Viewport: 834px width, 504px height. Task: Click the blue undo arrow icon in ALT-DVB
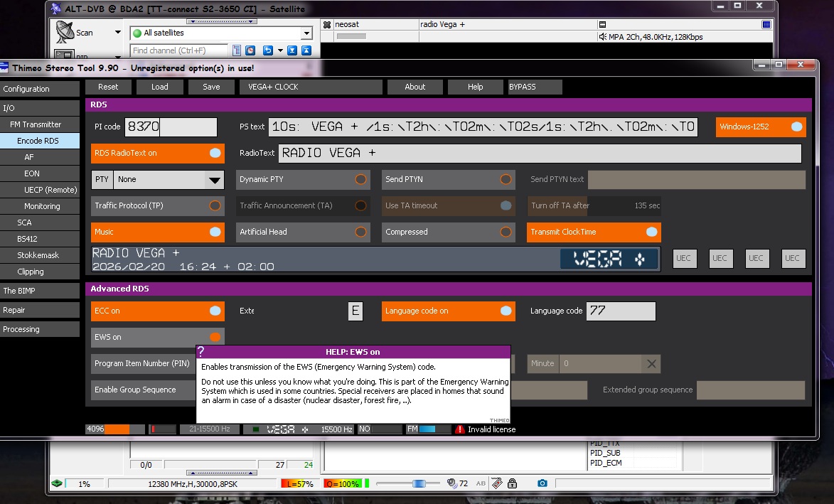tap(267, 50)
